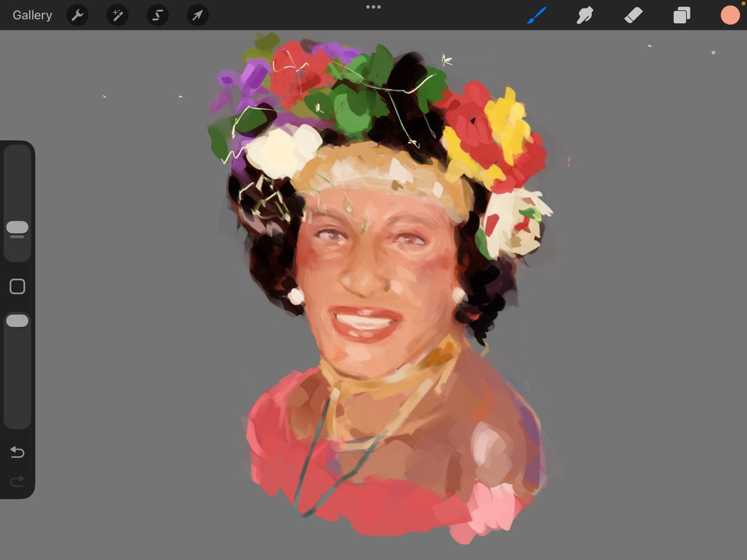Tap the three-dot multitasking menu
Image resolution: width=747 pixels, height=560 pixels.
tap(374, 7)
